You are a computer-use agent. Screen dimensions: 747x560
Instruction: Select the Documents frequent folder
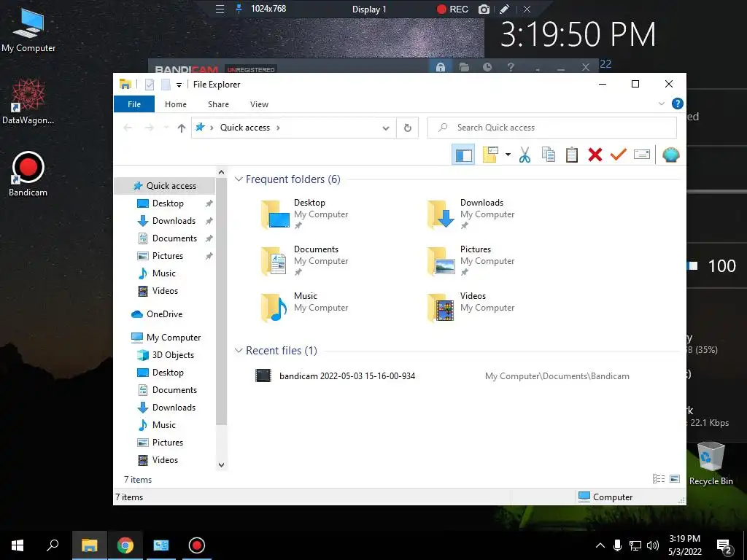click(x=305, y=260)
